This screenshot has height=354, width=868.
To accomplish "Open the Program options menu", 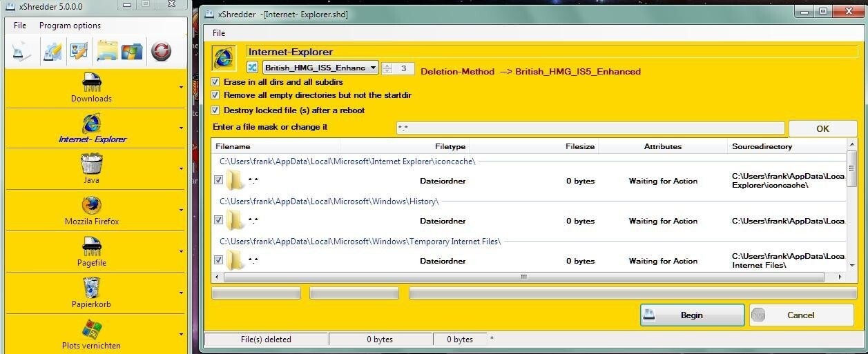I will [70, 26].
